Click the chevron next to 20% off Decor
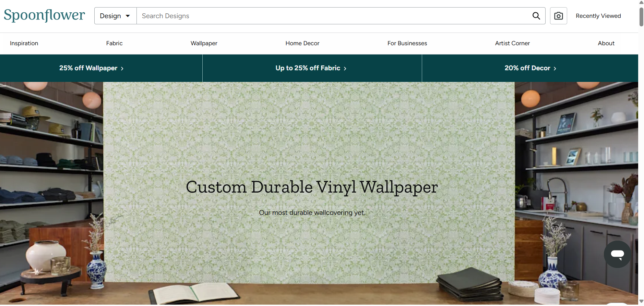The image size is (644, 306). [x=555, y=69]
